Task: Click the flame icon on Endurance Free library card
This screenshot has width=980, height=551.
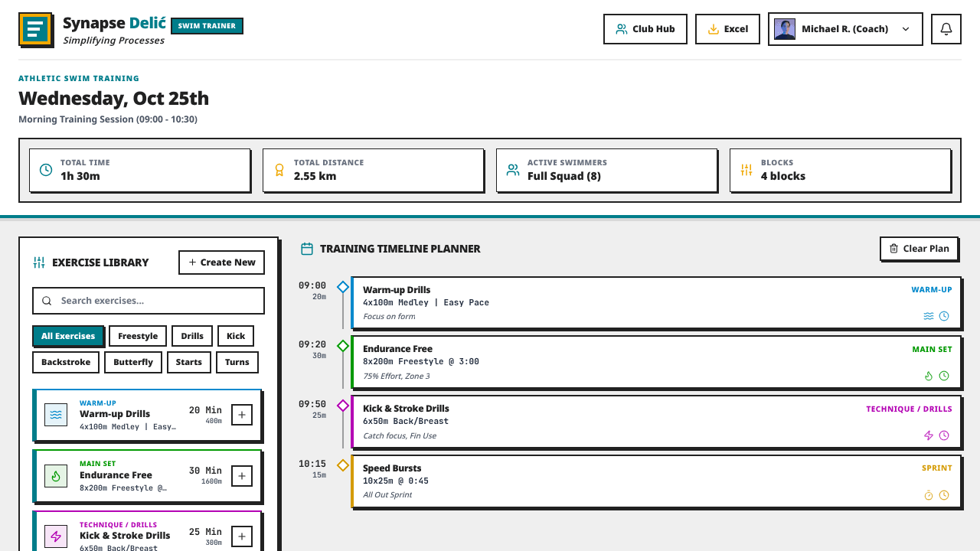Action: point(56,476)
